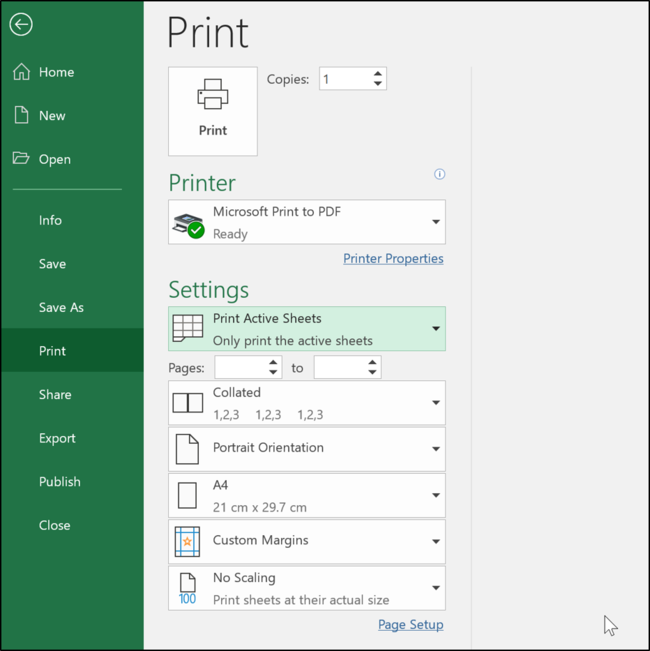The image size is (650, 651).
Task: Open the printer selection dropdown
Action: 436,222
